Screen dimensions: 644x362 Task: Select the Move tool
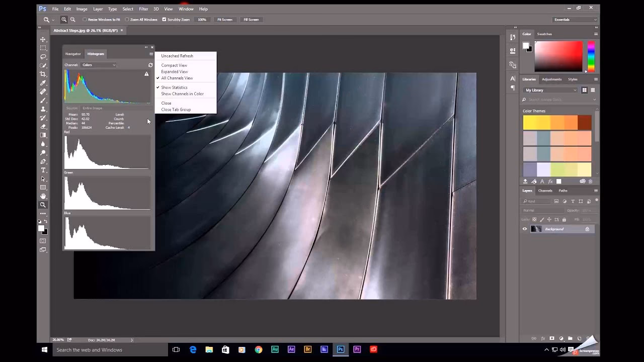click(43, 39)
